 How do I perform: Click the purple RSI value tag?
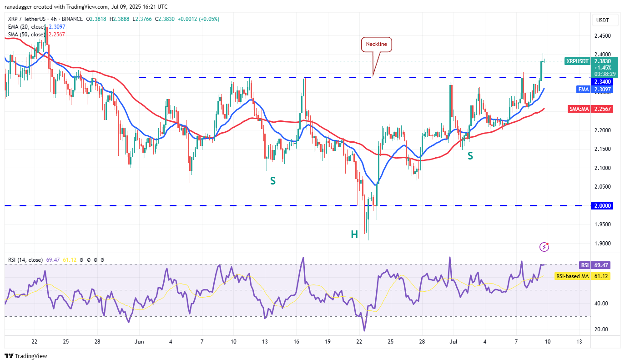tap(585, 265)
